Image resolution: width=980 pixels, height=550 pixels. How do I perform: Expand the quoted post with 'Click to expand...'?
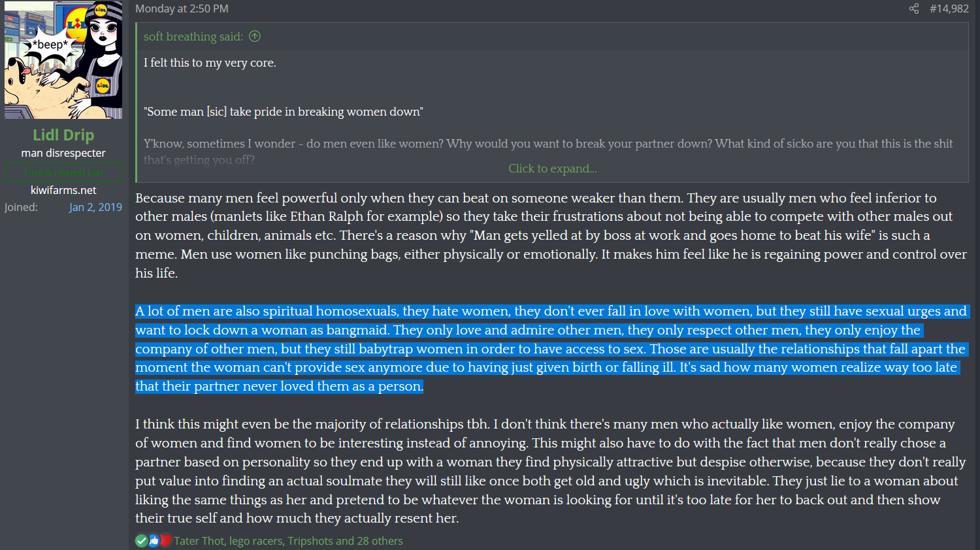pos(552,169)
